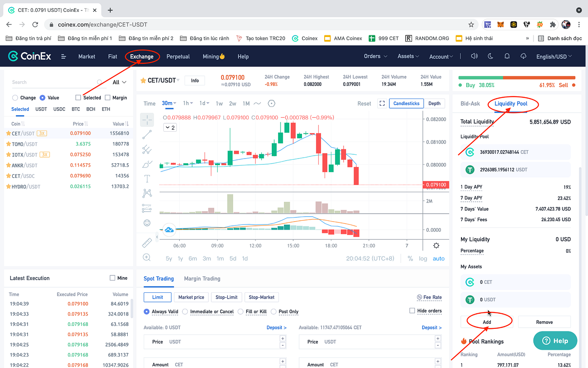Switch to Margin Trading tab
The image size is (588, 368).
pos(202,278)
